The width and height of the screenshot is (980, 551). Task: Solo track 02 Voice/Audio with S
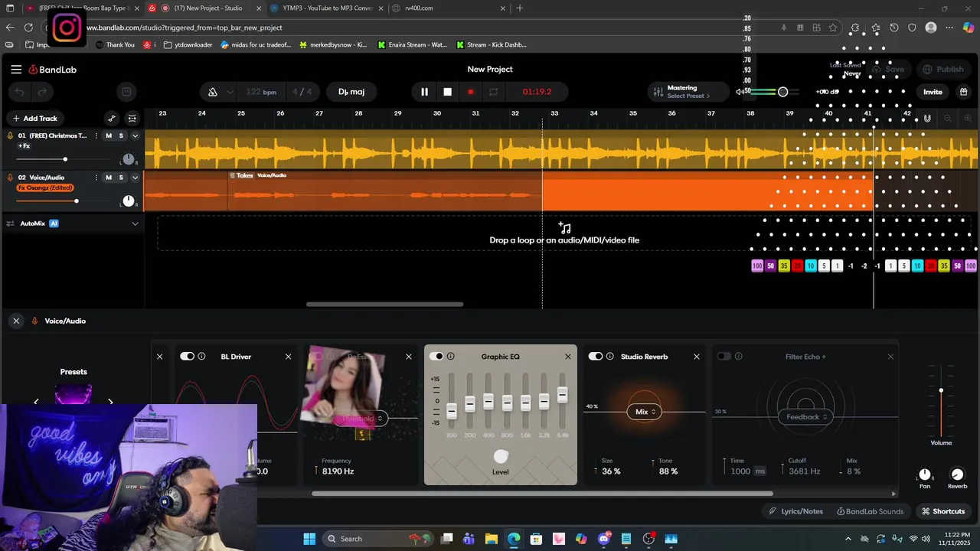121,178
